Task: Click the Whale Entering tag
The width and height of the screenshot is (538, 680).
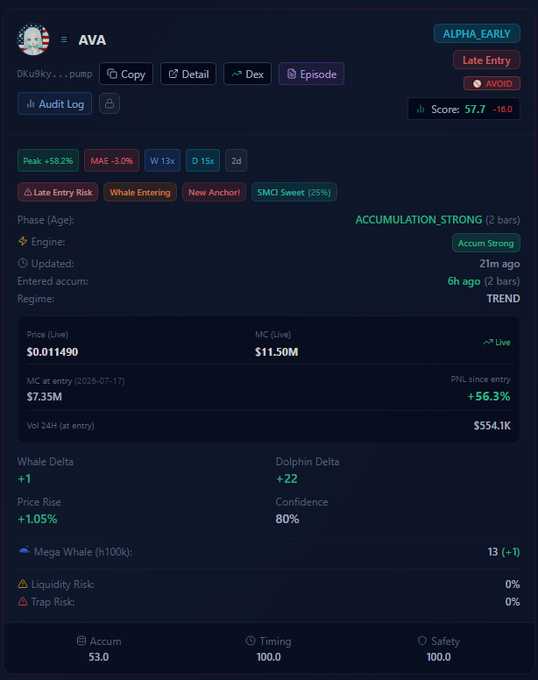Action: pyautogui.click(x=140, y=192)
